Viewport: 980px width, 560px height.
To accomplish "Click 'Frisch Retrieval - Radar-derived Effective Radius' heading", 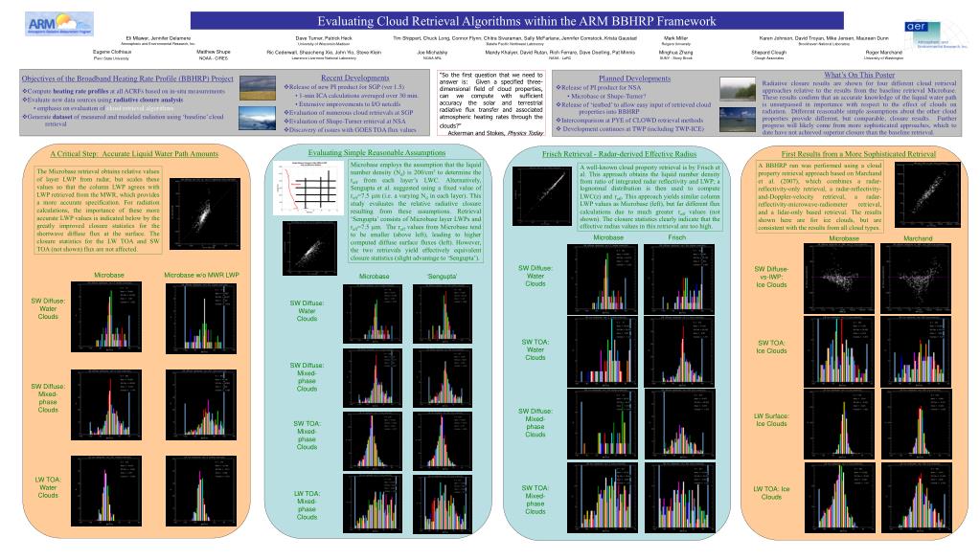I will pos(619,153).
